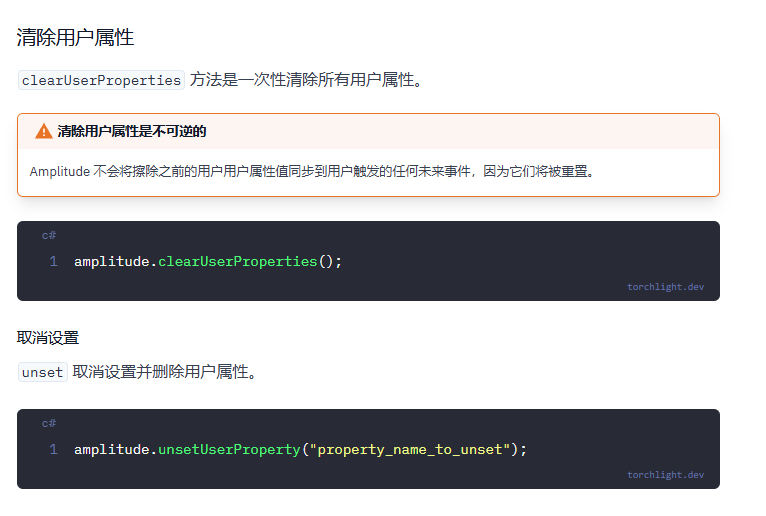
Task: Click the clearUserProperties inline code tag
Action: pos(101,80)
